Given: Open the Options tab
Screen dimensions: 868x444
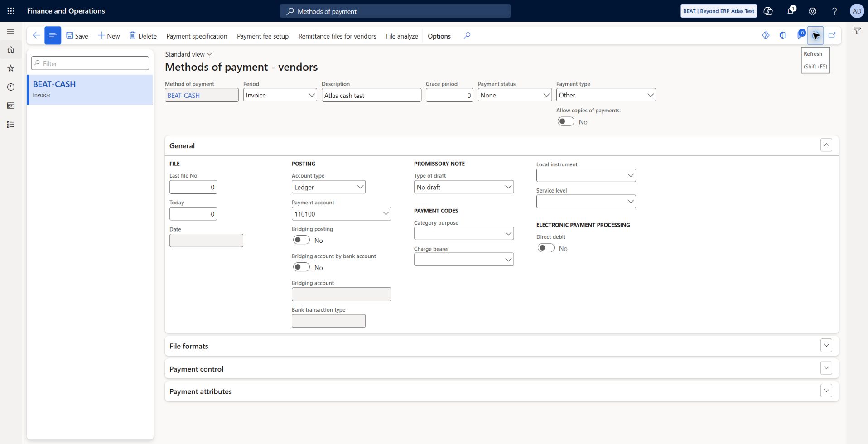Looking at the screenshot, I should pyautogui.click(x=439, y=36).
